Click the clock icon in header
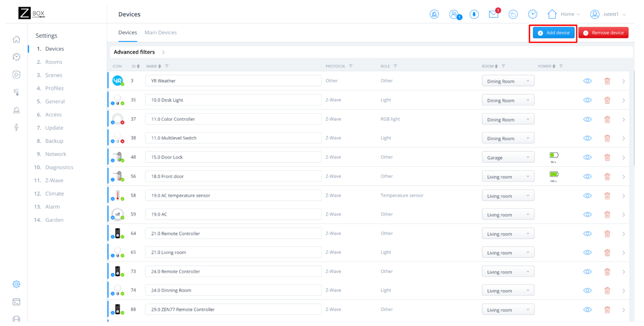The height and width of the screenshot is (326, 644). pos(533,15)
